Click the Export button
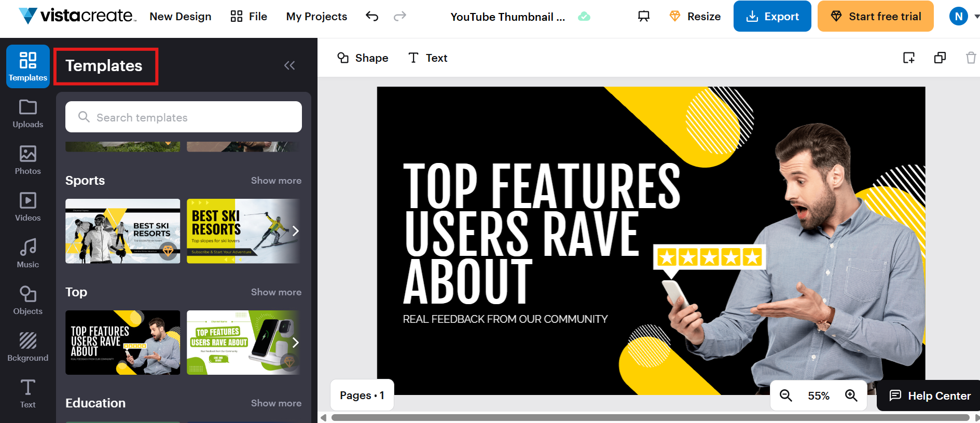 pos(772,16)
